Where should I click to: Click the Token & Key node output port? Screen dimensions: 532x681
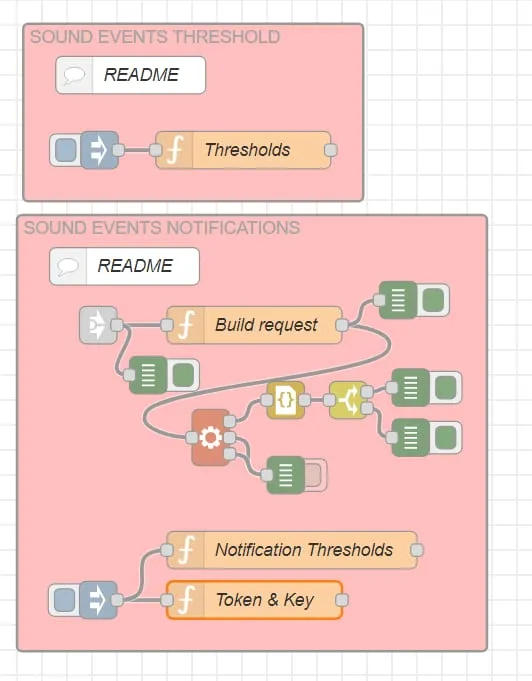(x=342, y=600)
